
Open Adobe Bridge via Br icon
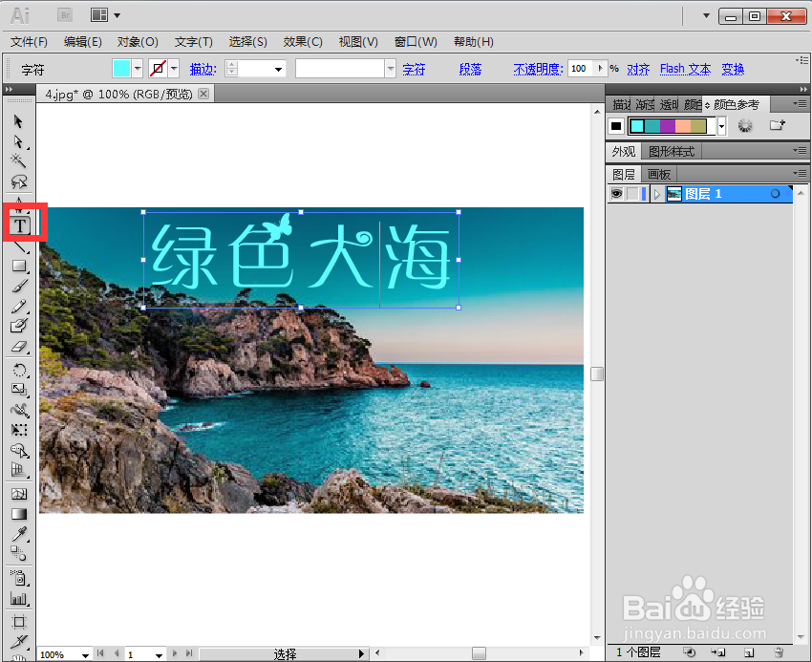pos(65,15)
